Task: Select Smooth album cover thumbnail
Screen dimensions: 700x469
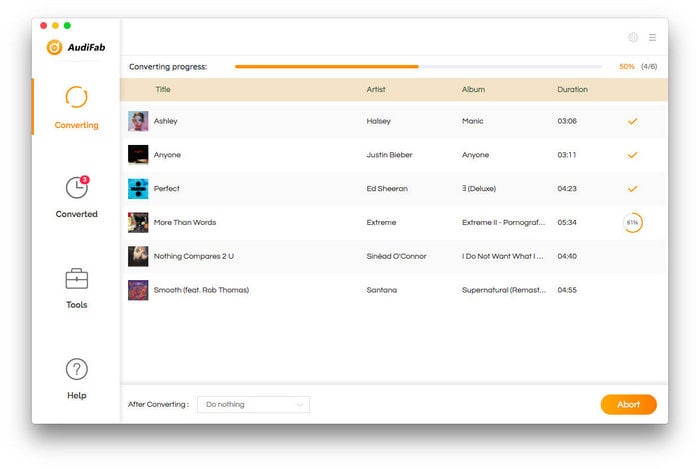Action: 138,290
